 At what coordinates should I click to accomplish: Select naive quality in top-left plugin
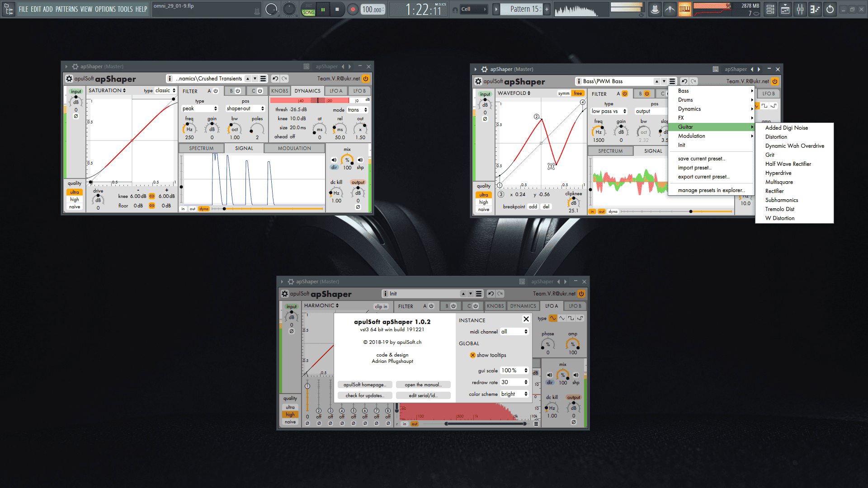[x=75, y=206]
